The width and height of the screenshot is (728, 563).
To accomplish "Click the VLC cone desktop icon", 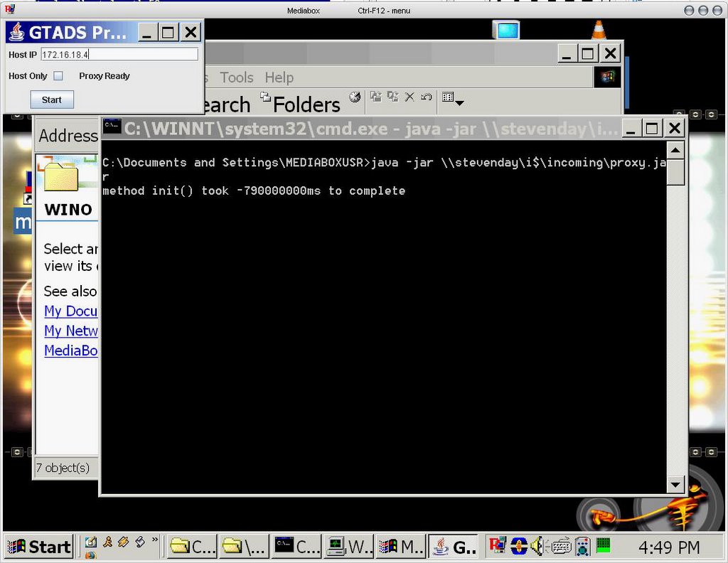I will point(599,30).
